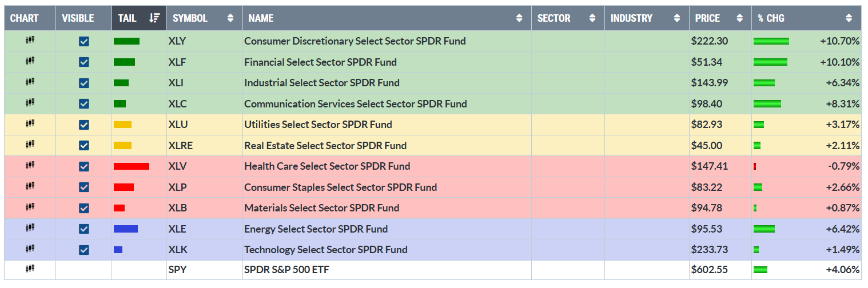868x288 pixels.
Task: Uncheck the visible checkbox for XLI
Action: [x=84, y=83]
